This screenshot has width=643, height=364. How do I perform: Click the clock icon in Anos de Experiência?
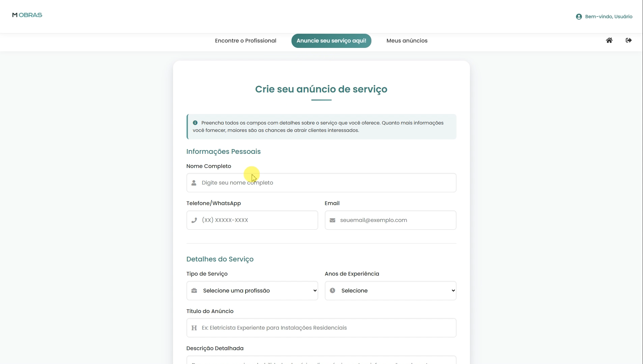coord(332,290)
